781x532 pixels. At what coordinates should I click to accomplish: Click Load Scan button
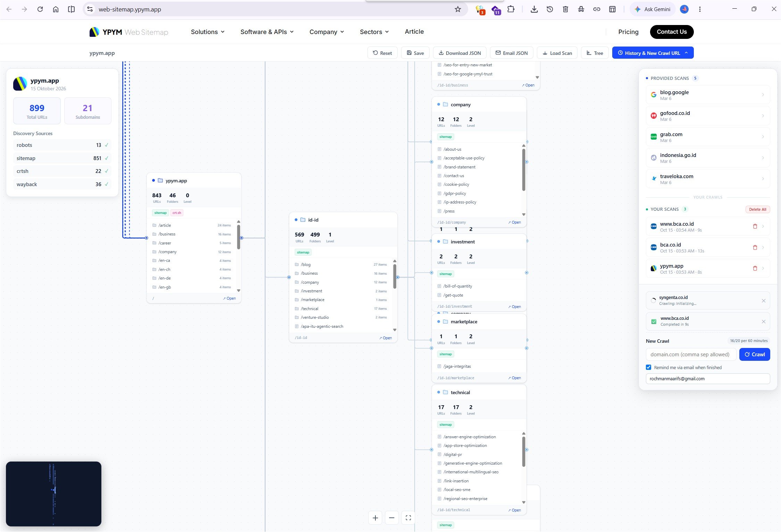tap(557, 53)
